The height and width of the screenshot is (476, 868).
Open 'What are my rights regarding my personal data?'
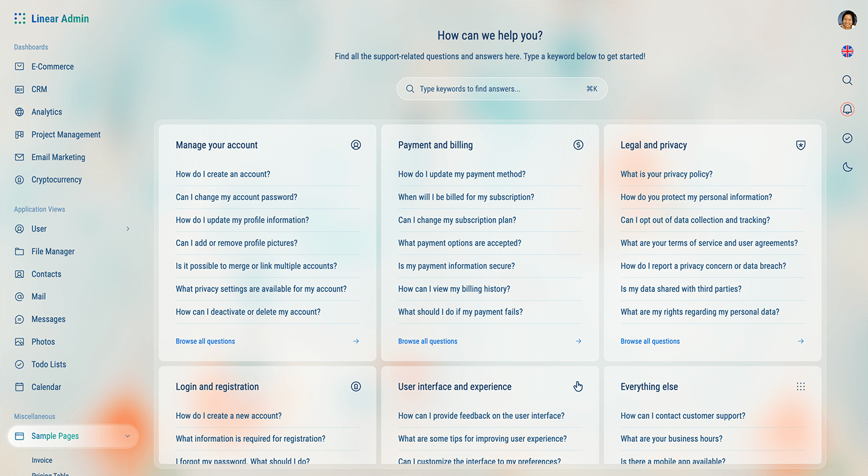[x=700, y=312]
